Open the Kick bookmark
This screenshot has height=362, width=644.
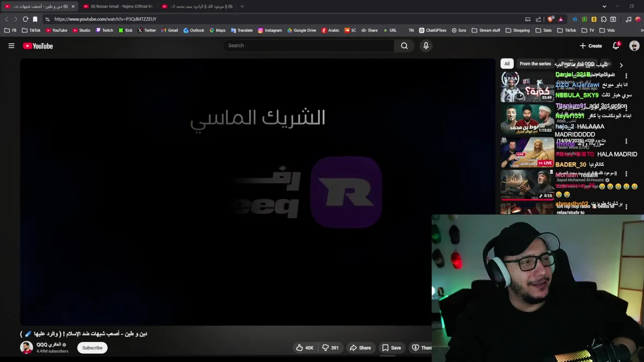coord(126,30)
